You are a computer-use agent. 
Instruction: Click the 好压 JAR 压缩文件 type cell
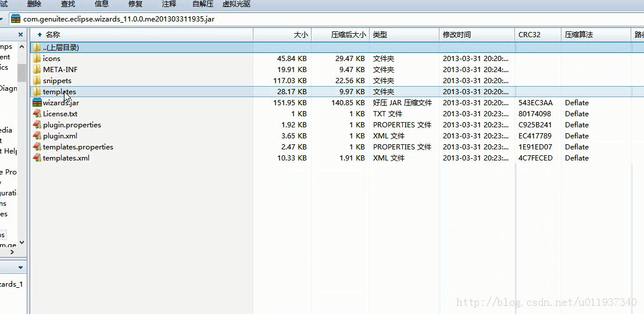pos(402,103)
